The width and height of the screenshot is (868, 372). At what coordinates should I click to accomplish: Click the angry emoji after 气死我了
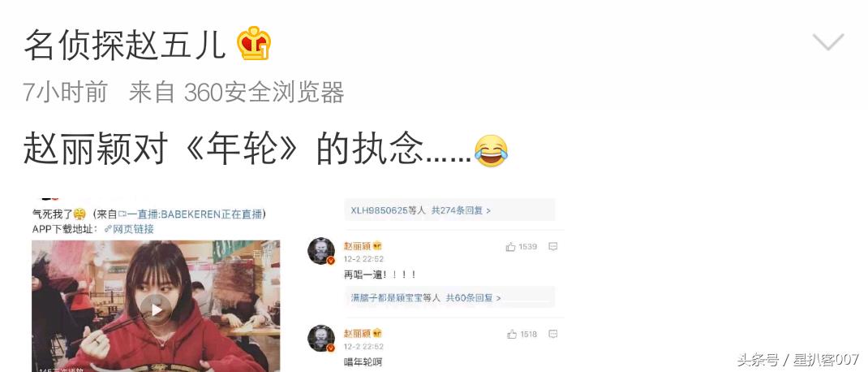coord(79,214)
